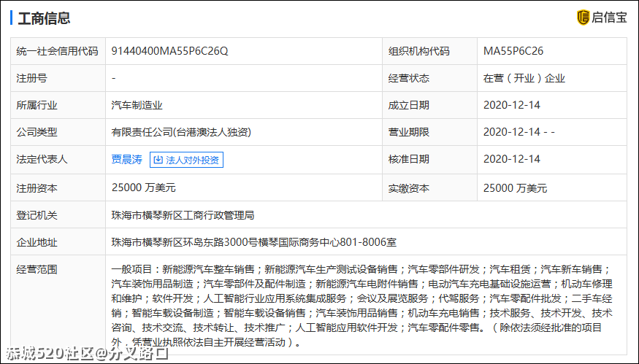
Task: Click the 统一社会信用代码 label
Action: pyautogui.click(x=58, y=51)
